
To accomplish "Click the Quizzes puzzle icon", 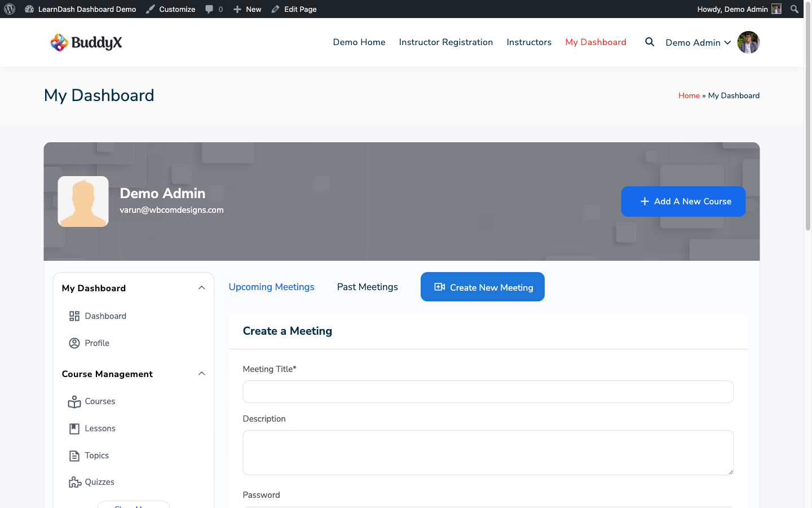I will (x=74, y=481).
